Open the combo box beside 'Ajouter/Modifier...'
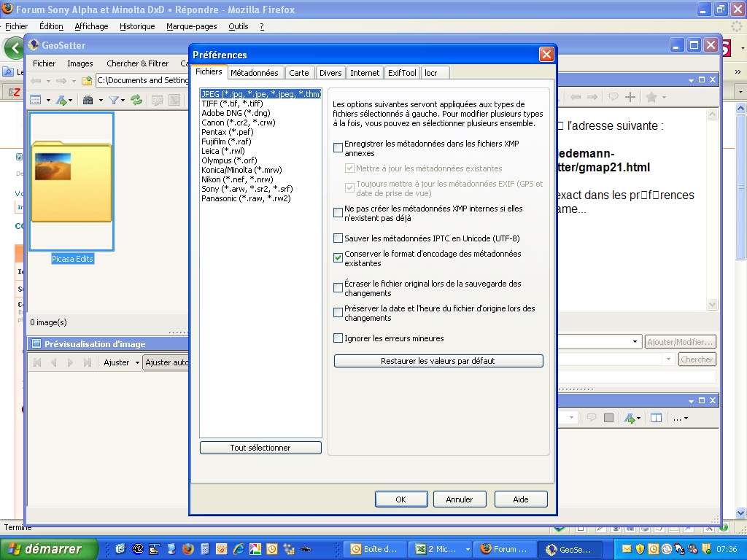The height and width of the screenshot is (560, 747). tap(635, 341)
